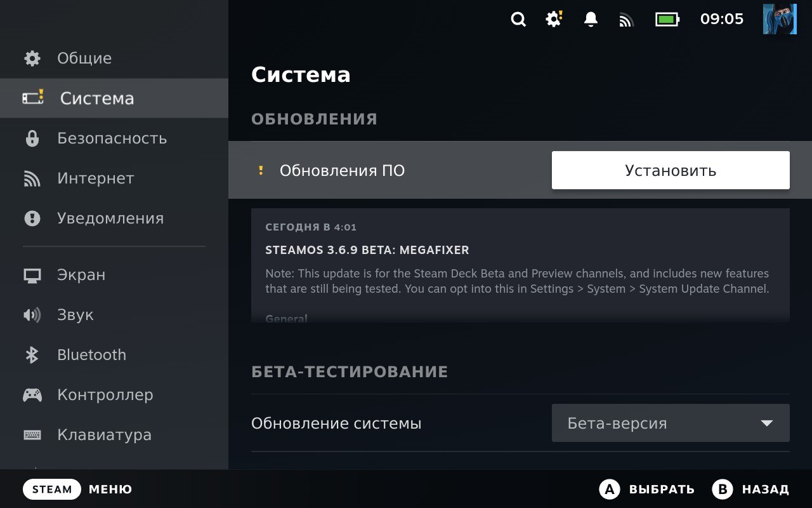This screenshot has width=812, height=508.
Task: Click the keyboard icon beside Клавиатура
Action: pyautogui.click(x=32, y=435)
